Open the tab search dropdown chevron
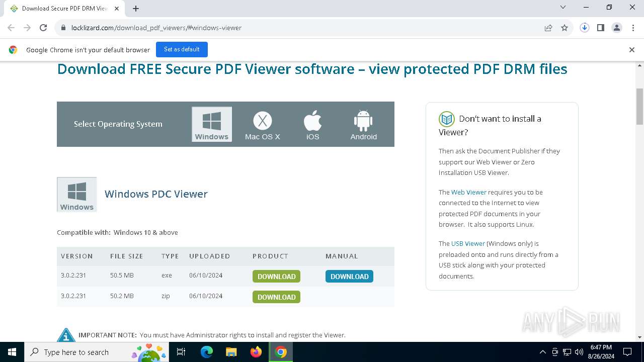The image size is (644, 362). click(563, 7)
